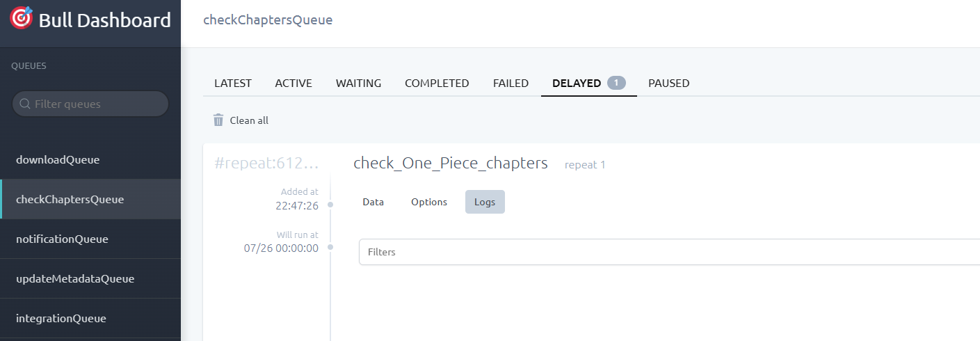This screenshot has height=341, width=980.
Task: Focus the Filters input field
Action: pos(669,252)
